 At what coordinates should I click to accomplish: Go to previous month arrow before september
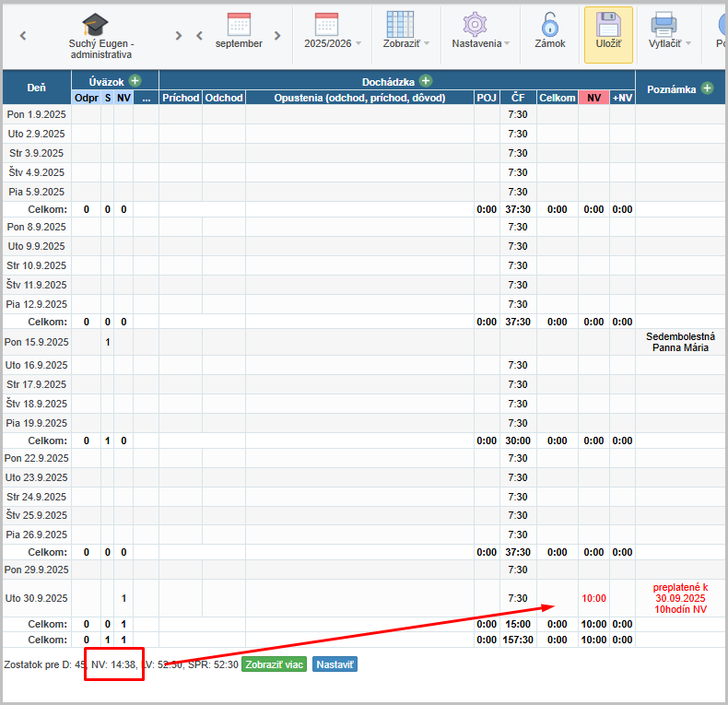click(x=199, y=36)
